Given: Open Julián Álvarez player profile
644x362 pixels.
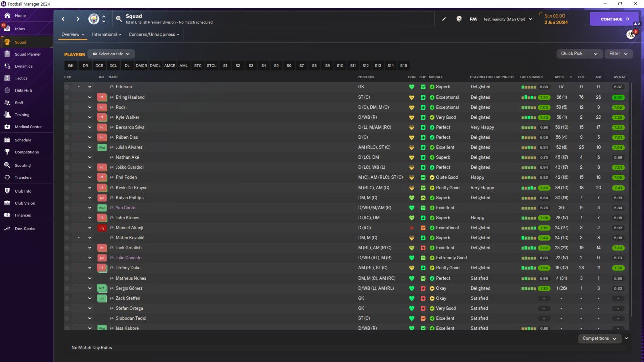Looking at the screenshot, I should coord(129,147).
